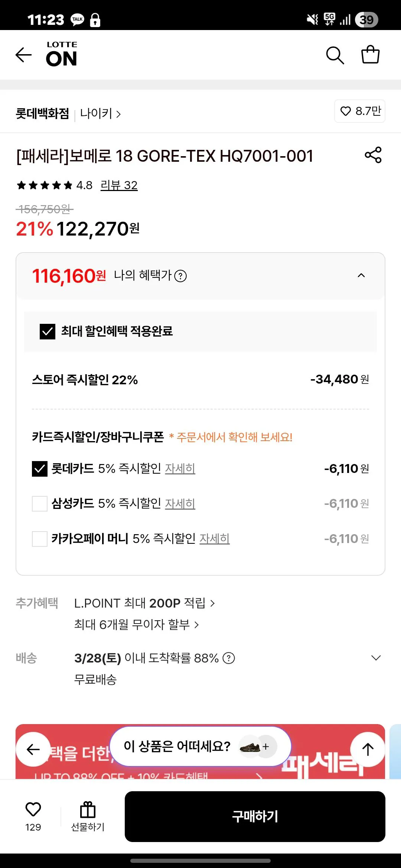The image size is (401, 868).
Task: Collapse the 나의 혜택가 price panel
Action: pos(361,275)
